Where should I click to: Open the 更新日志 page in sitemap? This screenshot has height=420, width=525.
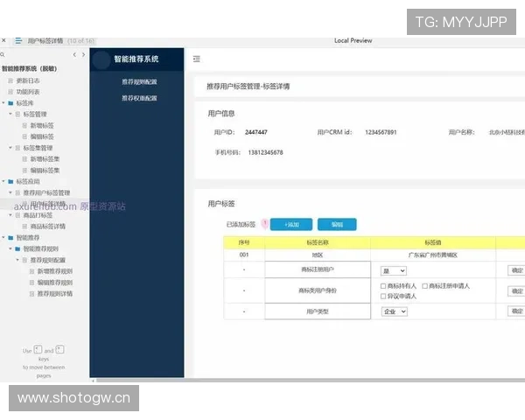point(28,80)
